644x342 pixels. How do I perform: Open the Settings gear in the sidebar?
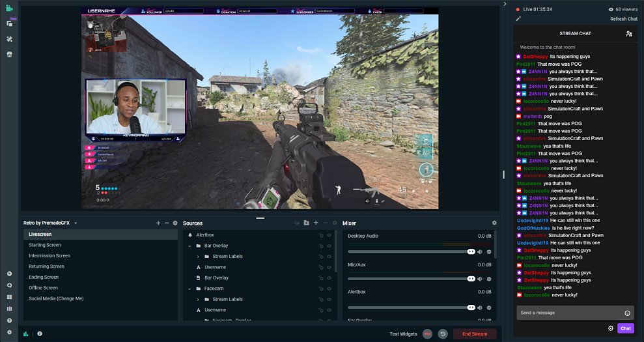10,332
